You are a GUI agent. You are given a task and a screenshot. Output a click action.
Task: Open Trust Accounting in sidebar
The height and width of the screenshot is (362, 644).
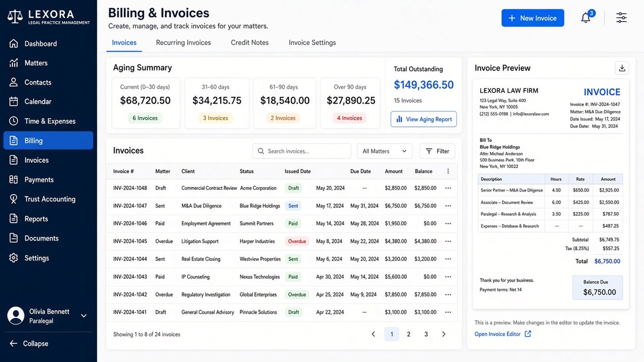point(48,199)
